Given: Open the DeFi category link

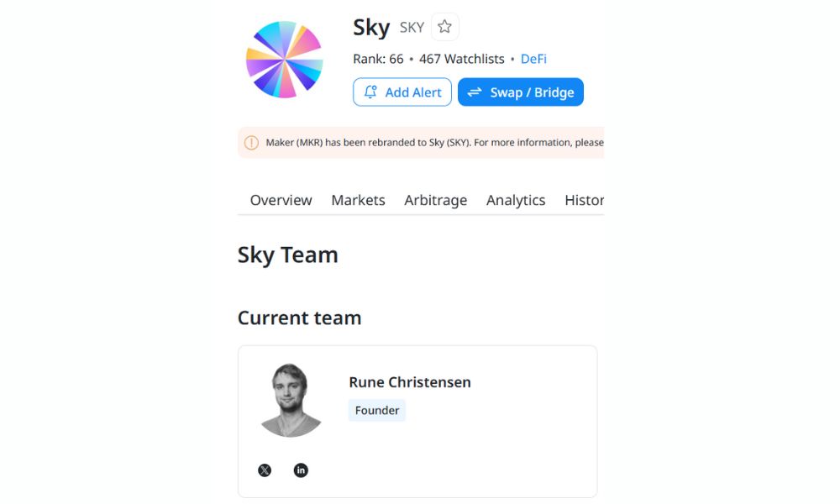Looking at the screenshot, I should [x=533, y=59].
